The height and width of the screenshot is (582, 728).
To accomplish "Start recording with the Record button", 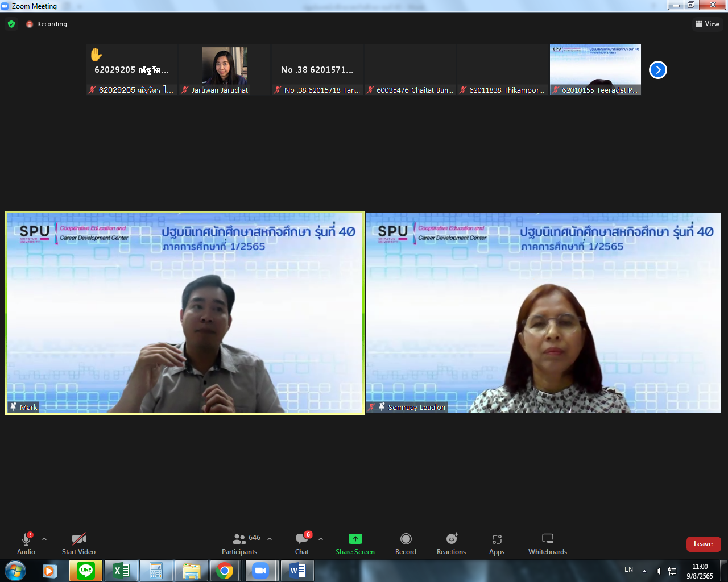I will click(x=406, y=543).
